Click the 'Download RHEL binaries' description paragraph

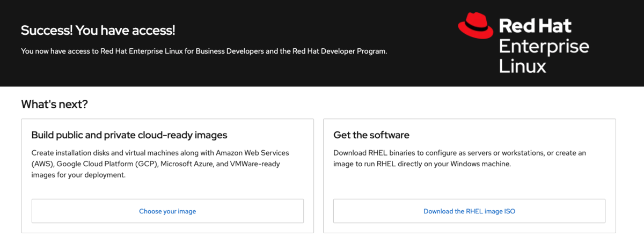pyautogui.click(x=459, y=158)
